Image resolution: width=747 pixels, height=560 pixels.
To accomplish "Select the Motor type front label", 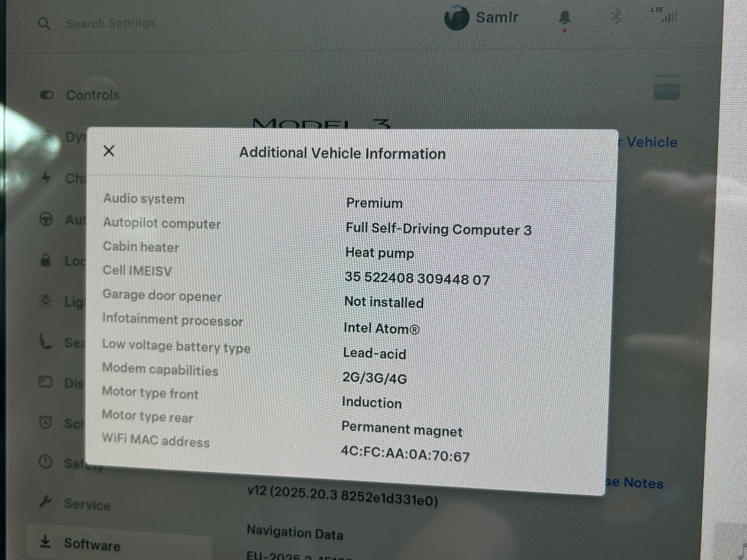I will tap(150, 393).
